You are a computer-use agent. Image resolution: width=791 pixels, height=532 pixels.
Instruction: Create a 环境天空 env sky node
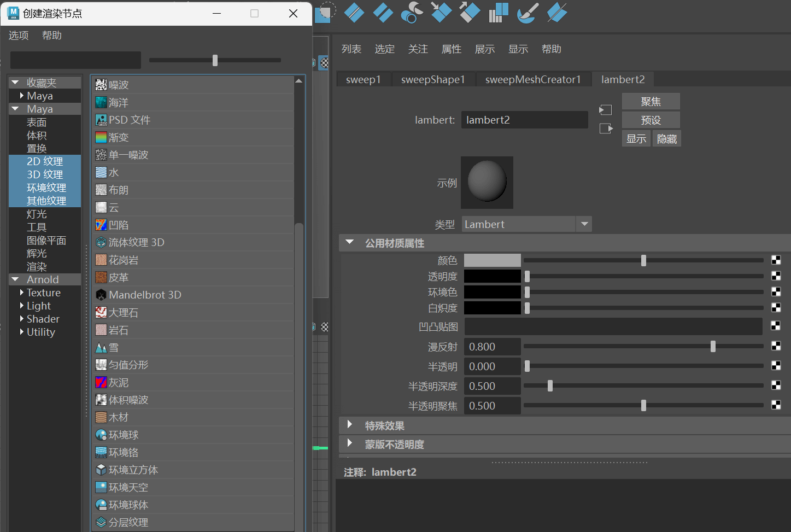[192, 487]
